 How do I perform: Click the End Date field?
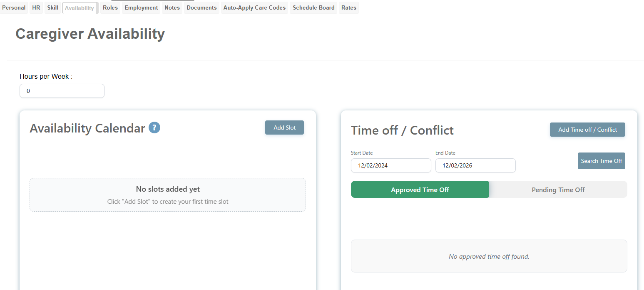click(475, 165)
